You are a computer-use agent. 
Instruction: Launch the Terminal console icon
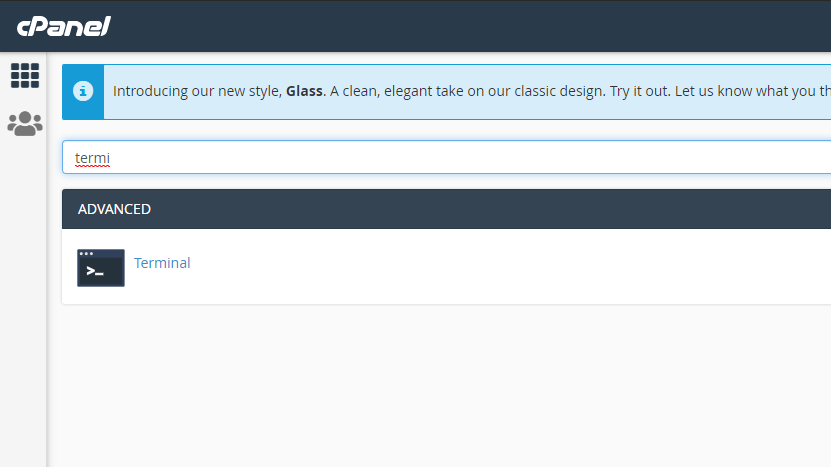coord(101,267)
